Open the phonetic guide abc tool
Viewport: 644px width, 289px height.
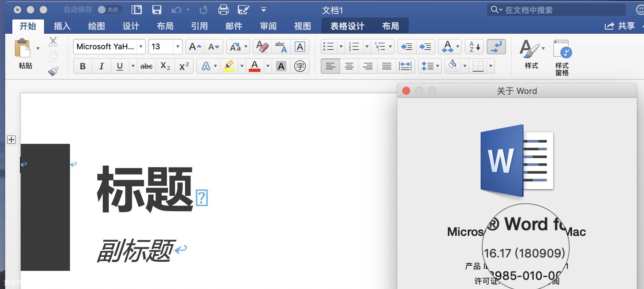[x=281, y=47]
